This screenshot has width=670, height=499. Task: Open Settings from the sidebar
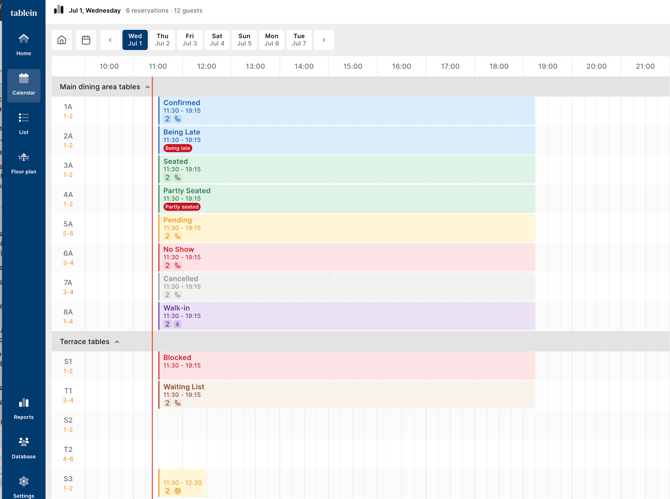(x=24, y=487)
